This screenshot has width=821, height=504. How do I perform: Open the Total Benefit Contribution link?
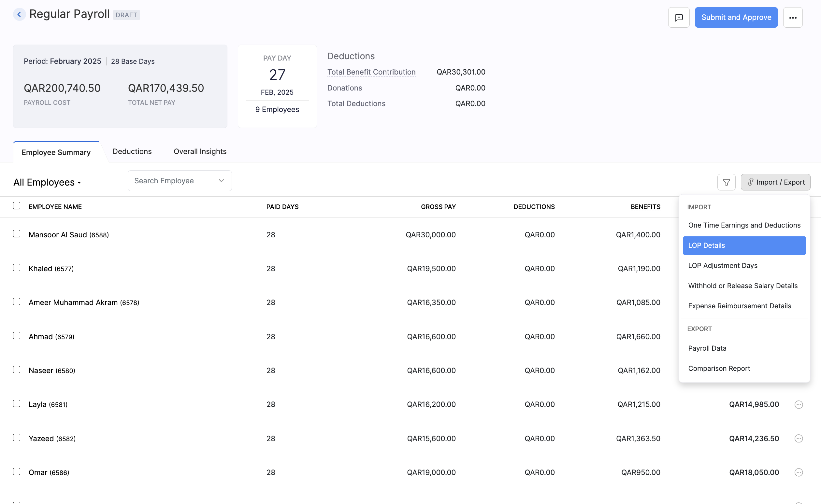coord(371,72)
